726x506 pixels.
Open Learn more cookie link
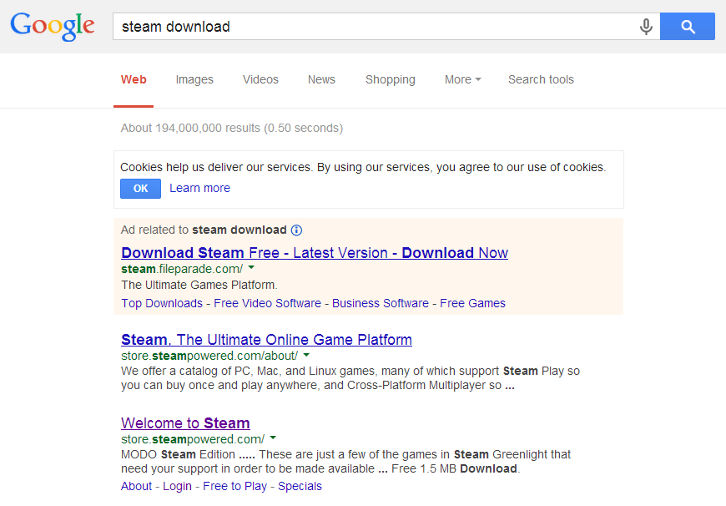coord(200,188)
